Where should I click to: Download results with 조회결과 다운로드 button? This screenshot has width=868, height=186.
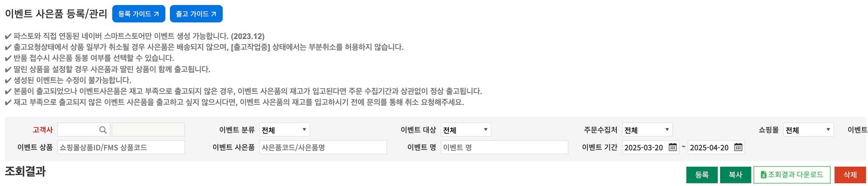(792, 175)
